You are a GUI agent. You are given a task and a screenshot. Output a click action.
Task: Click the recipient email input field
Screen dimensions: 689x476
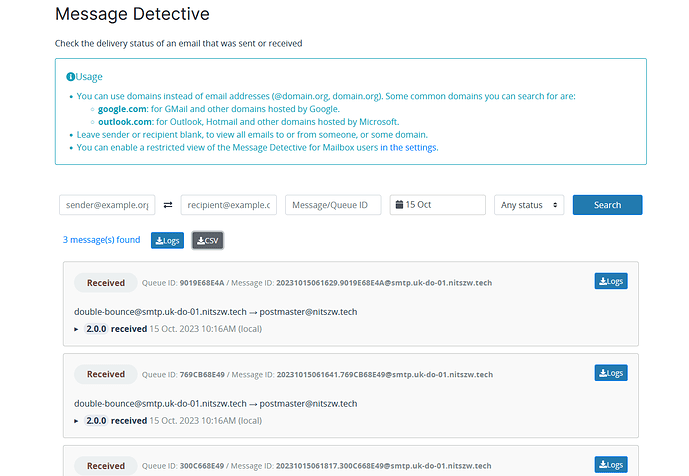[228, 205]
